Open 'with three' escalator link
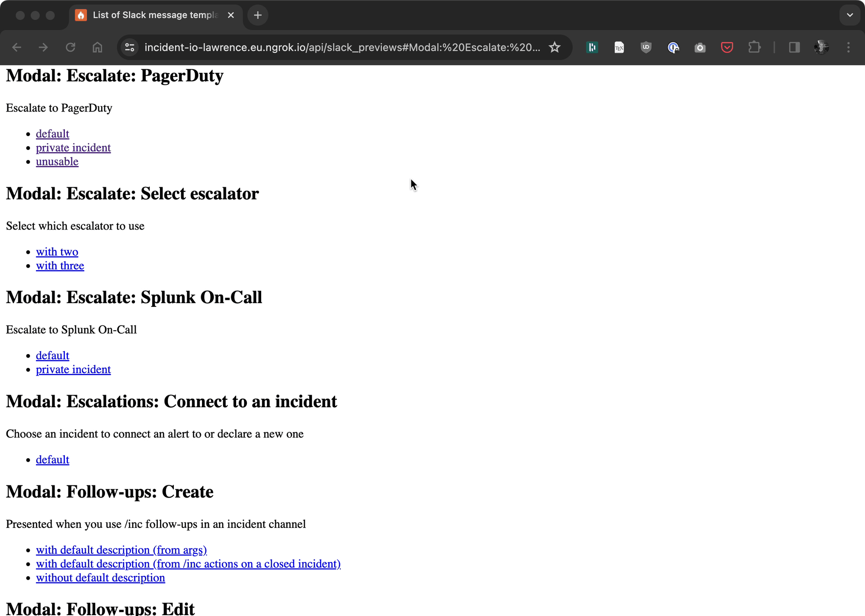 [x=60, y=266]
